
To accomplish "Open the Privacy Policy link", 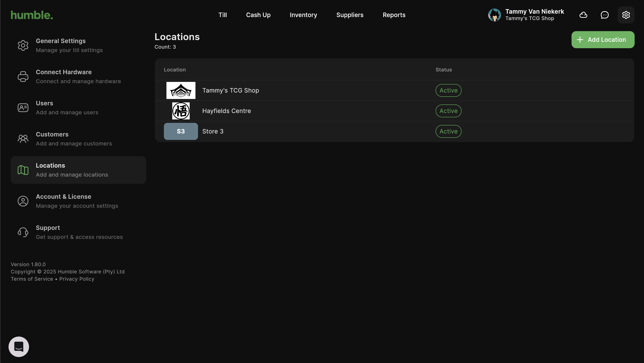I will (77, 279).
